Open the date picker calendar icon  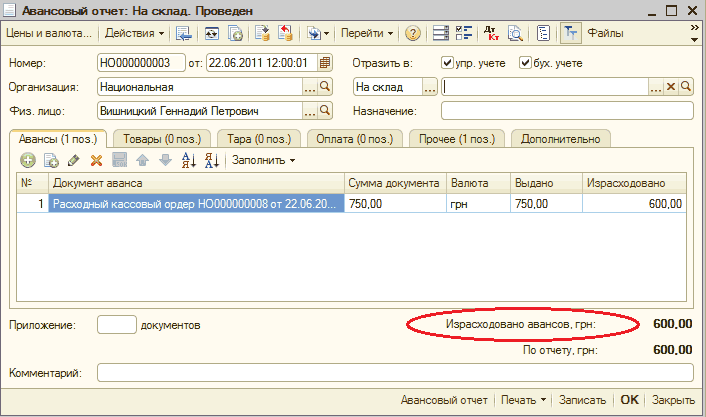325,63
